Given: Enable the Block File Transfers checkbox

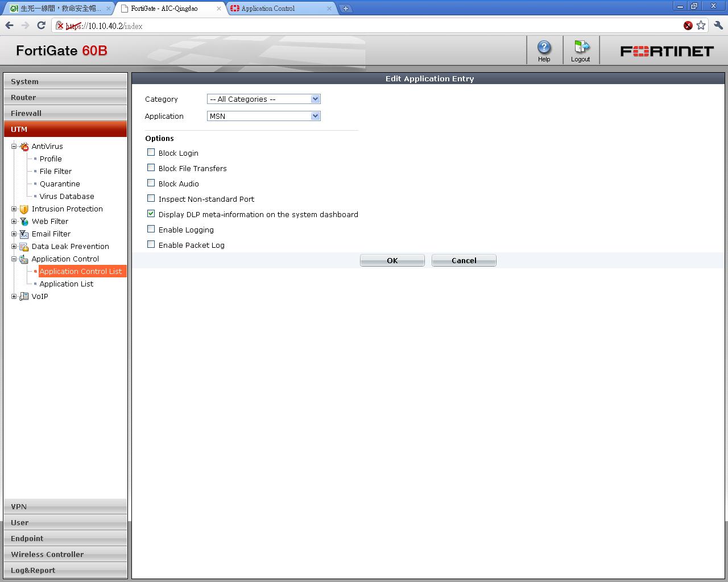Looking at the screenshot, I should [151, 168].
